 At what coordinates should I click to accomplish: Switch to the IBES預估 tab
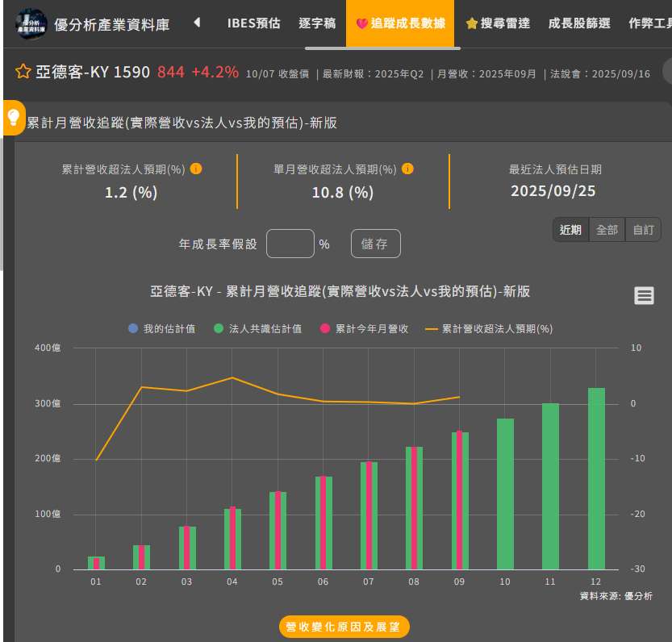tap(254, 24)
